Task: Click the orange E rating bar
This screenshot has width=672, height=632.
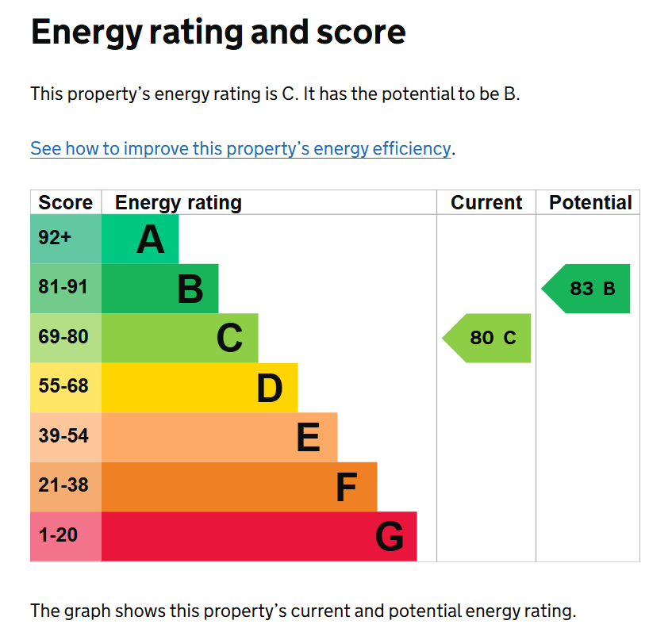Action: tap(220, 437)
